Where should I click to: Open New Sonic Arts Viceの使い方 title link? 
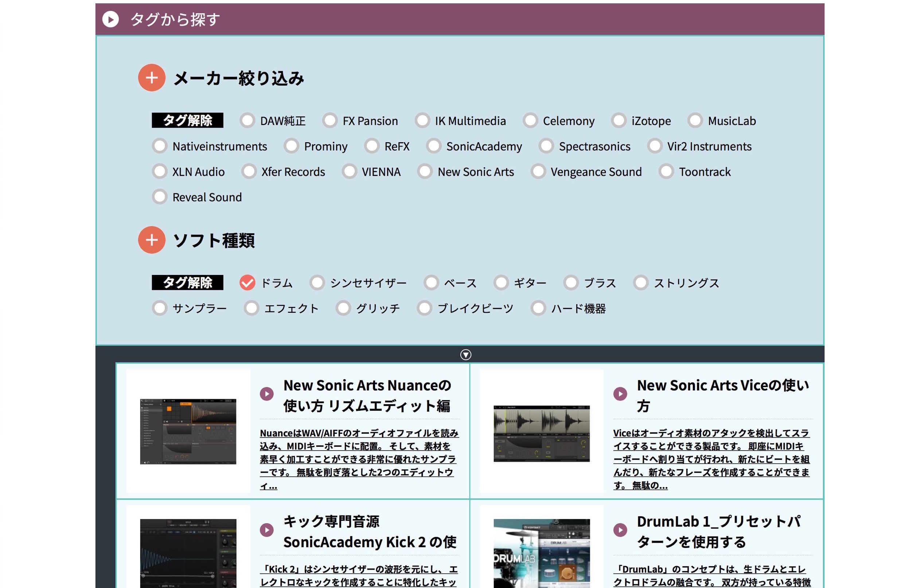[x=723, y=395]
